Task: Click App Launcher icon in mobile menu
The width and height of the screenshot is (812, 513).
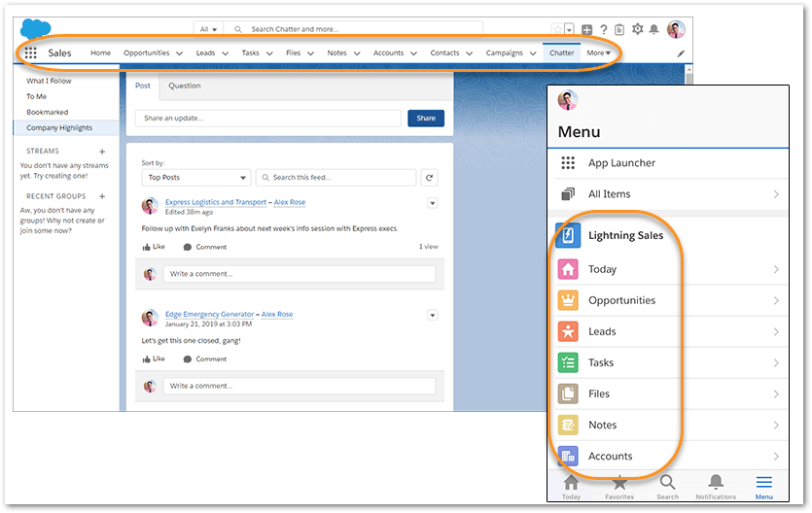Action: [568, 163]
